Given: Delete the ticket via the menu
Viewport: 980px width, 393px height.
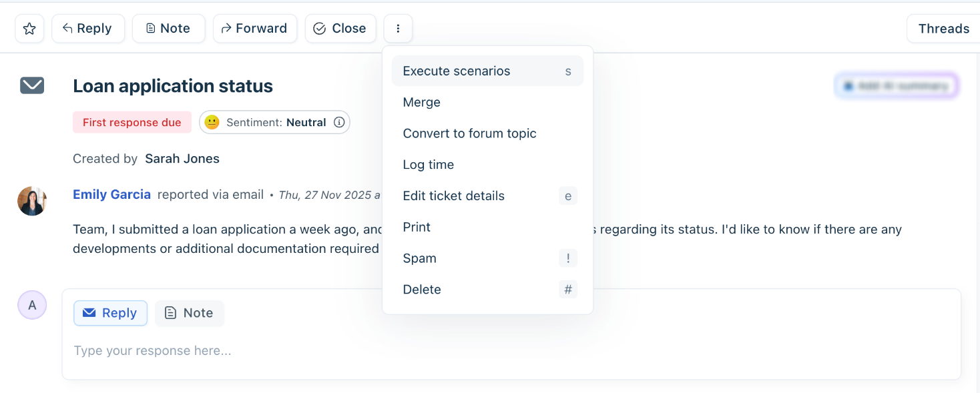Looking at the screenshot, I should [422, 290].
